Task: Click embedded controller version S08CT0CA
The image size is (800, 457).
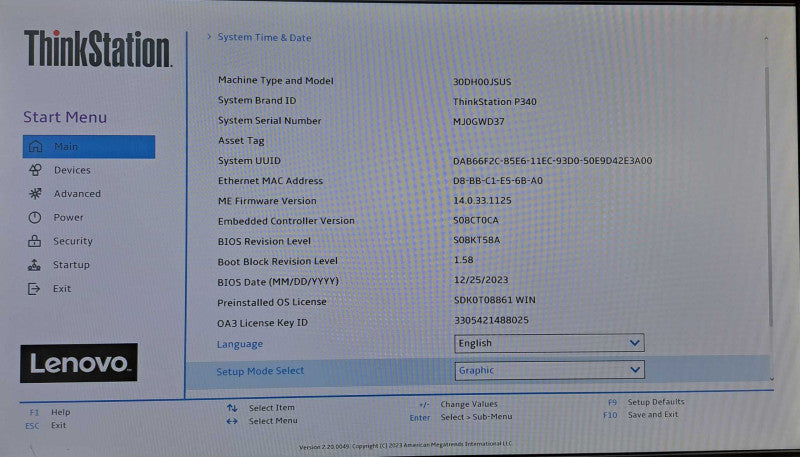Action: pos(476,220)
